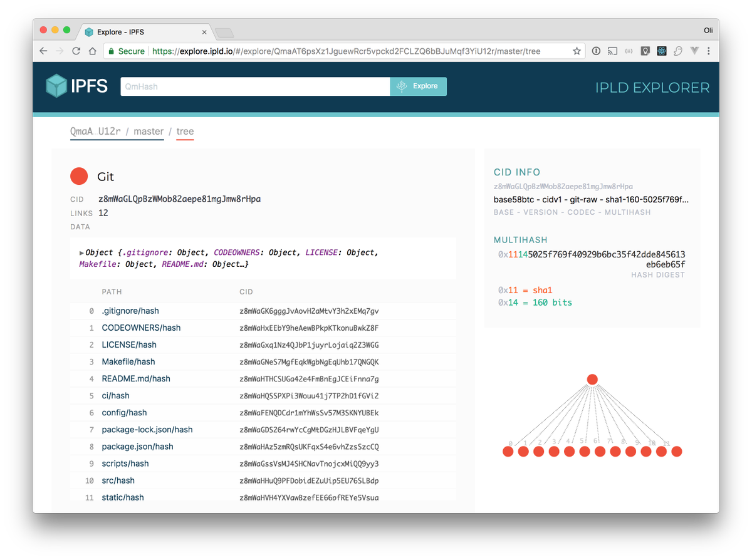Click the CID z8mWaGNeS7MgfEqkWgbNgEqUhb17QNGQK
This screenshot has width=752, height=560.
[x=309, y=362]
